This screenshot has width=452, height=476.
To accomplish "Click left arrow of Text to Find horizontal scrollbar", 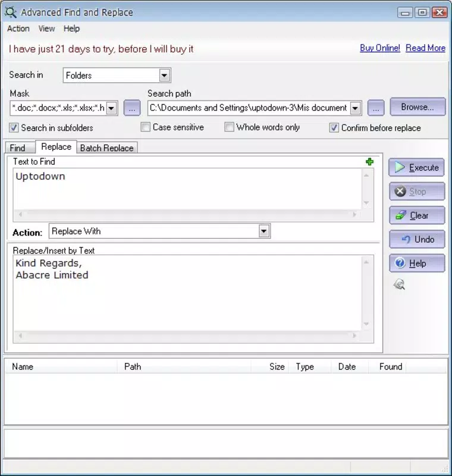I will 20,214.
